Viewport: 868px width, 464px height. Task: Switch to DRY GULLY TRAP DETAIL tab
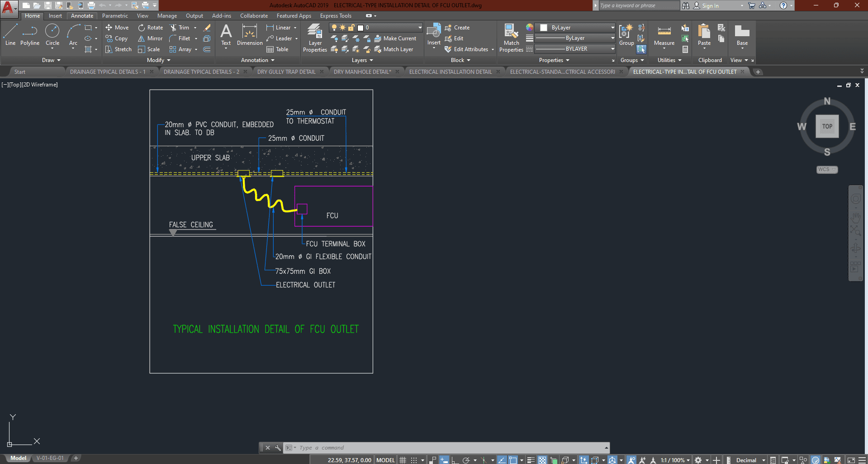[x=286, y=72]
